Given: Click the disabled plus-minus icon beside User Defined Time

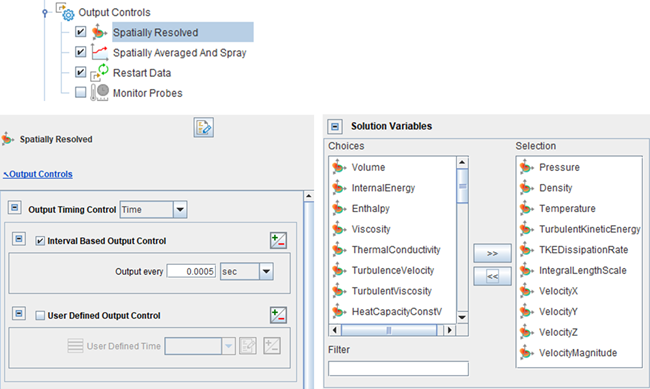Looking at the screenshot, I should click(x=272, y=346).
